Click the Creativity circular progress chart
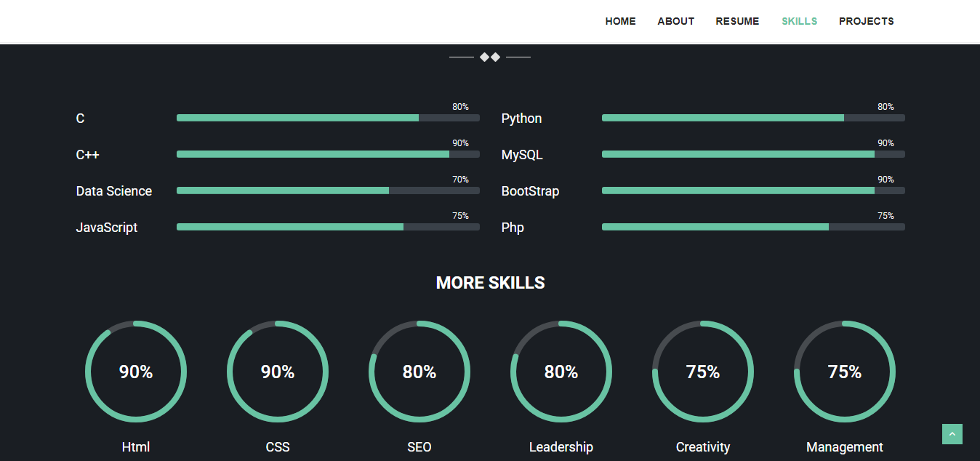The height and width of the screenshot is (461, 980). pos(703,372)
